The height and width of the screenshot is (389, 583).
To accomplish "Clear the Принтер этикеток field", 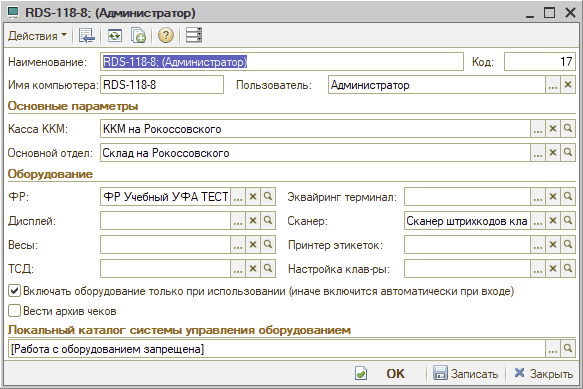I will point(553,245).
